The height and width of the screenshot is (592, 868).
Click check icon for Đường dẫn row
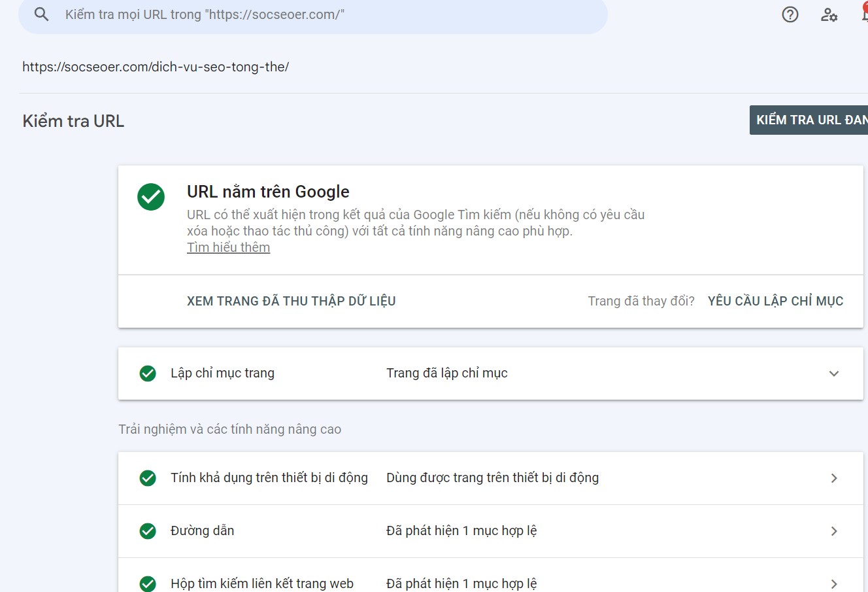coord(148,531)
